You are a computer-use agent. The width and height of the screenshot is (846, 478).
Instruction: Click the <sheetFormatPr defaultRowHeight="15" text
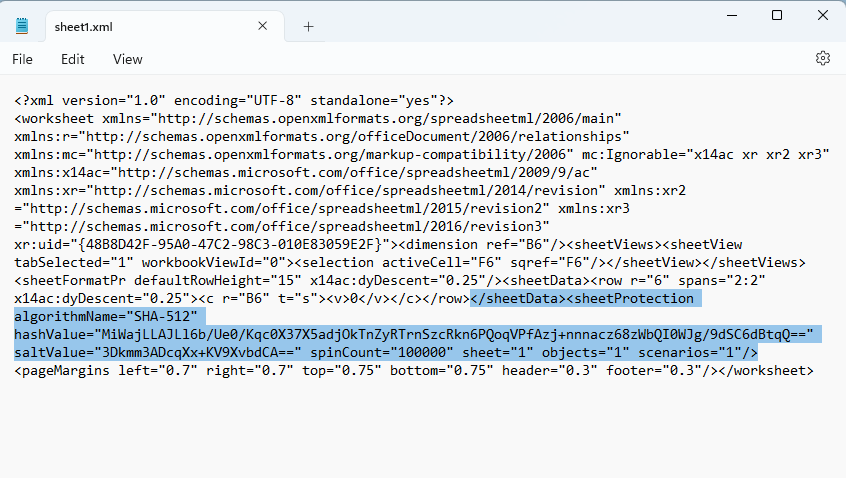coord(158,281)
